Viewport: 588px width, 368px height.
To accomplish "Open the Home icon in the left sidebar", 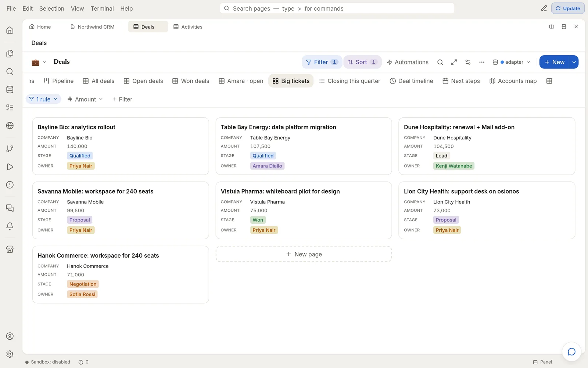I will pos(10,30).
